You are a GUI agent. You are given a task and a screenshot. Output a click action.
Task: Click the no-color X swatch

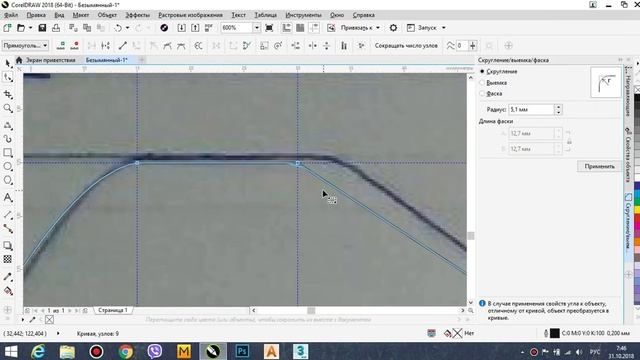(49, 320)
